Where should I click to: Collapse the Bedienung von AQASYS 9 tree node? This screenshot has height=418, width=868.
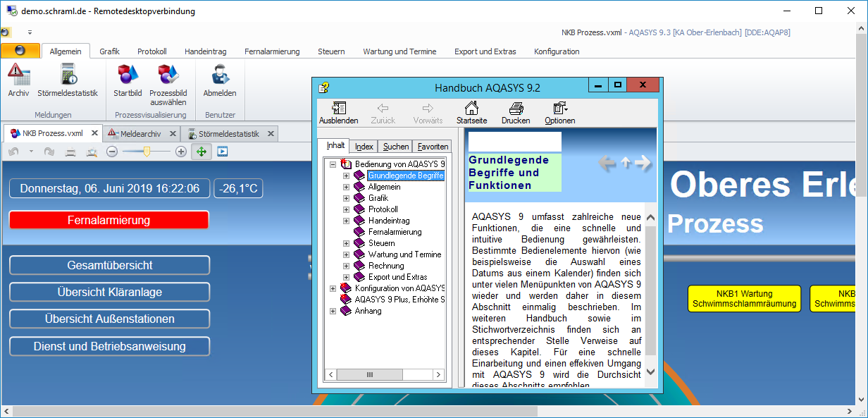(333, 164)
